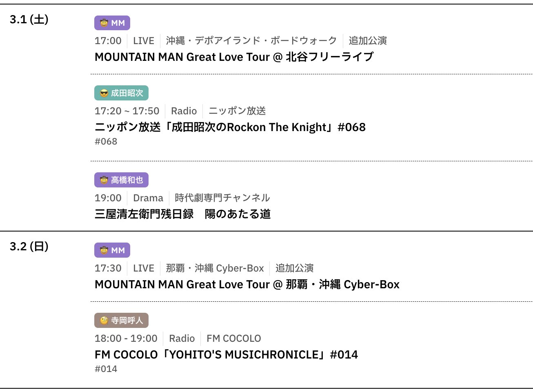
Task: Click the cowboy emoji on the 3.2 MM badge
Action: coord(104,250)
